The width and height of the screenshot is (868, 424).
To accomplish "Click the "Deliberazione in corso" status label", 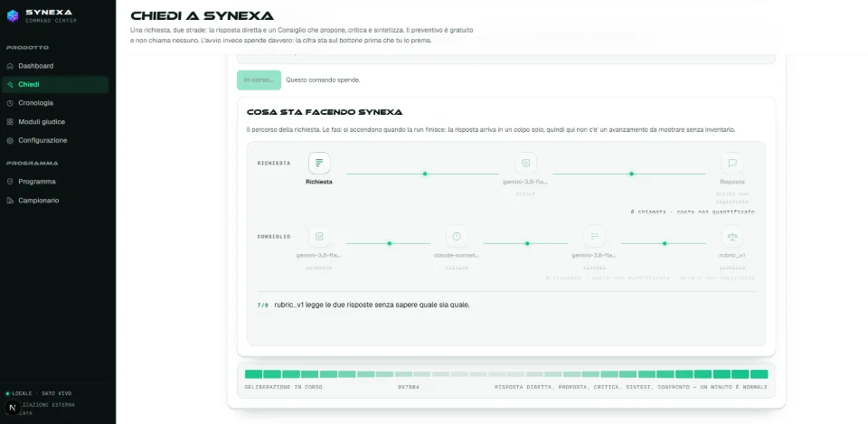I will click(x=283, y=387).
